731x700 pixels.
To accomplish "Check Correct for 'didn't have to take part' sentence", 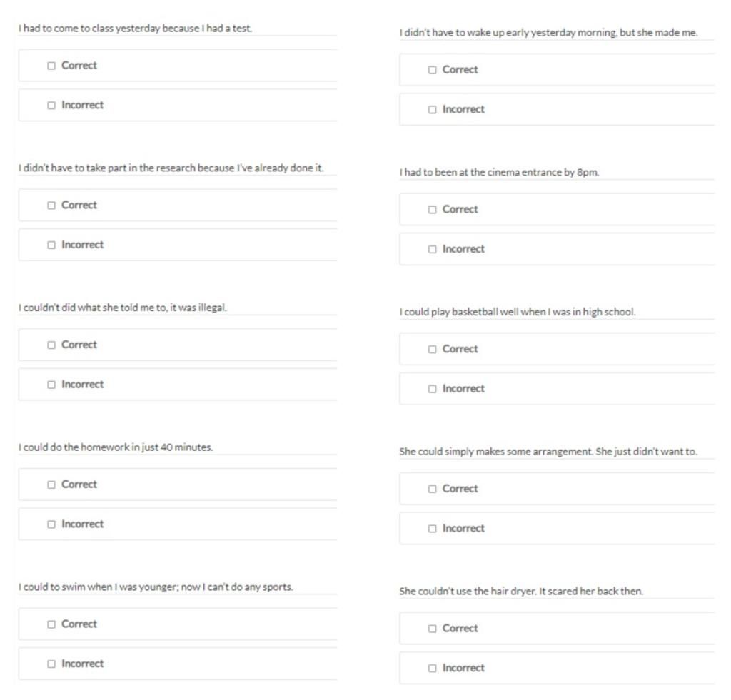I will (x=51, y=206).
